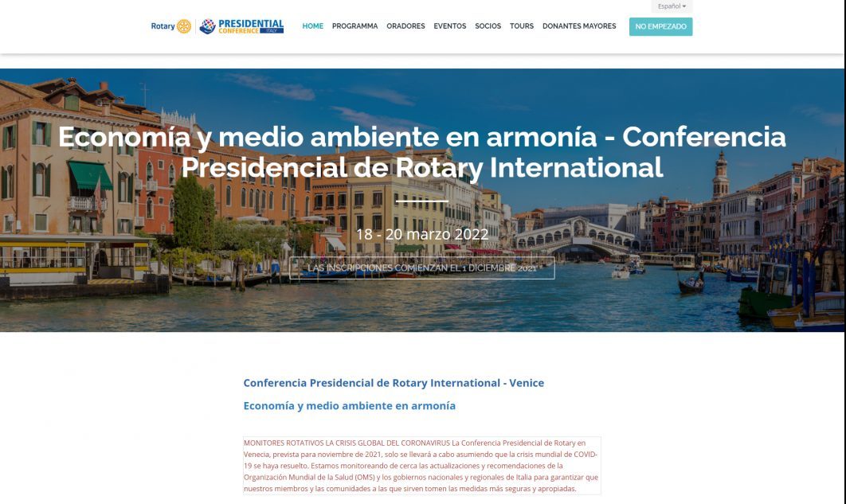This screenshot has width=846, height=504.
Task: Click the gondola on the canal in banner
Action: (x=690, y=285)
